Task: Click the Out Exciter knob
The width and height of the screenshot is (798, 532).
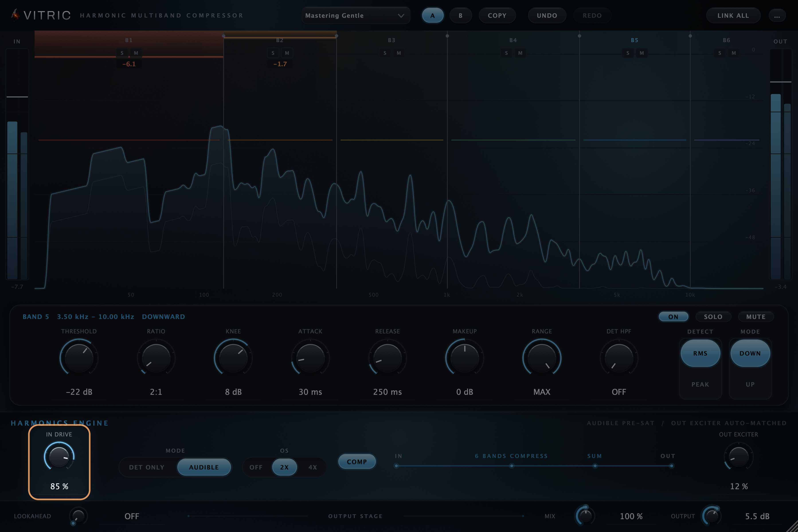Action: click(739, 457)
